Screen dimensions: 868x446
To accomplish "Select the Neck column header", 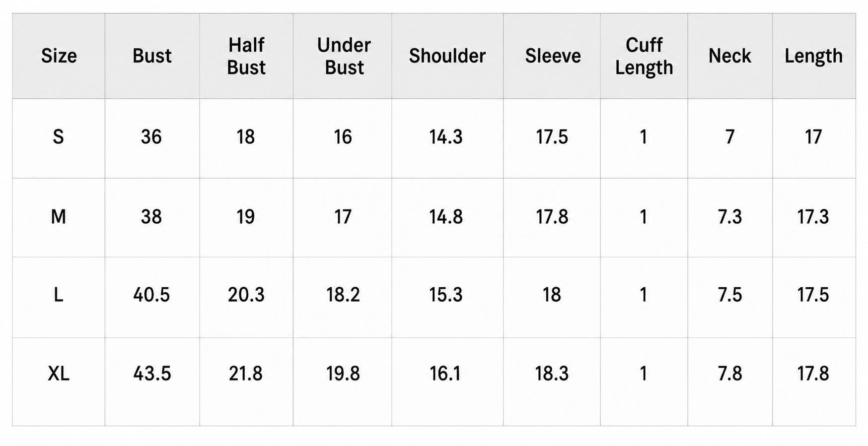I will point(730,56).
